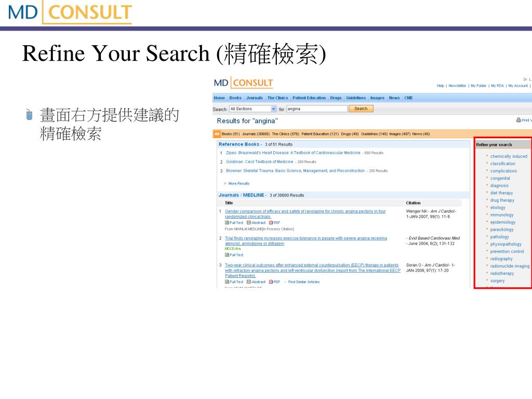532x399 pixels.
Task: Refine search by prevention control
Action: coord(507,251)
